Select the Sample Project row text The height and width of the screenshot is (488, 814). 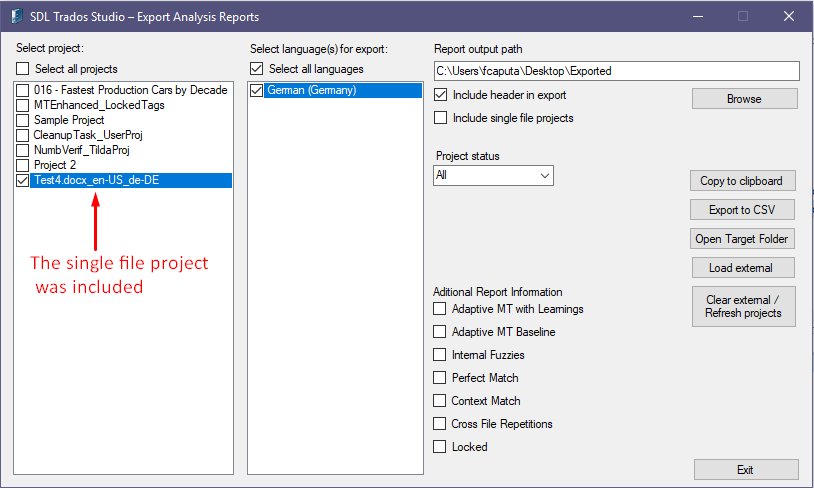69,120
